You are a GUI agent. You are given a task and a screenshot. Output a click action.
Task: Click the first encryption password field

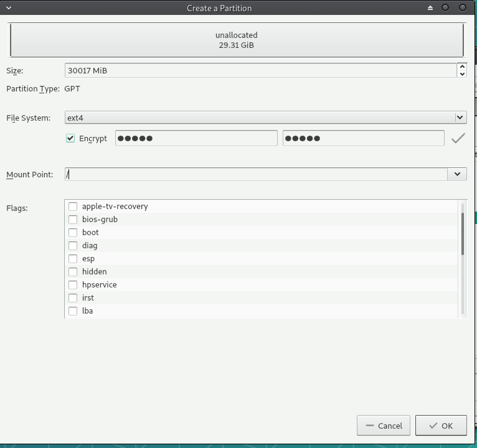coord(196,138)
